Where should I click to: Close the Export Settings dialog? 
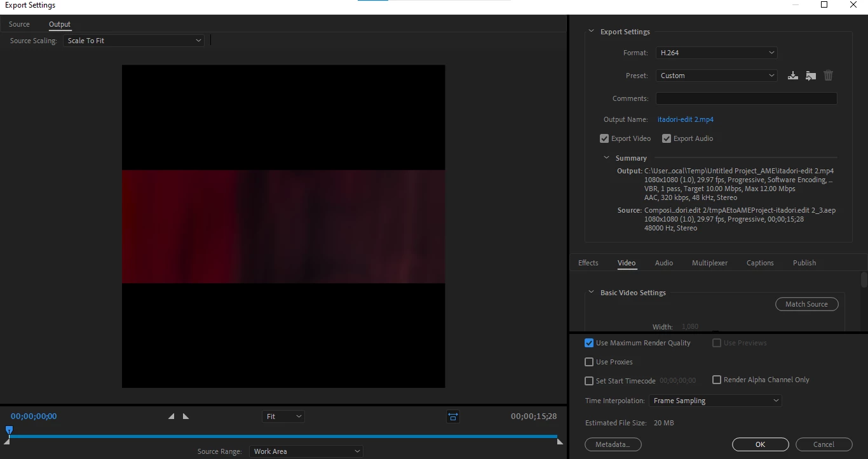tap(853, 5)
